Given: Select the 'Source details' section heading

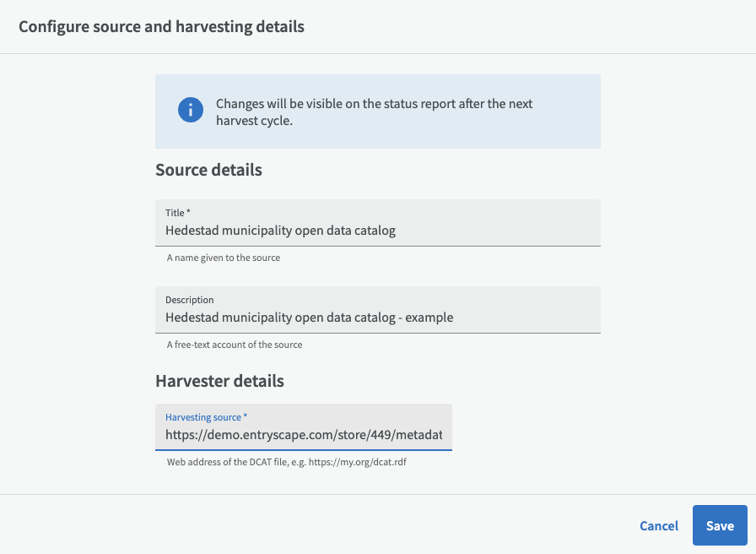Looking at the screenshot, I should (x=208, y=170).
